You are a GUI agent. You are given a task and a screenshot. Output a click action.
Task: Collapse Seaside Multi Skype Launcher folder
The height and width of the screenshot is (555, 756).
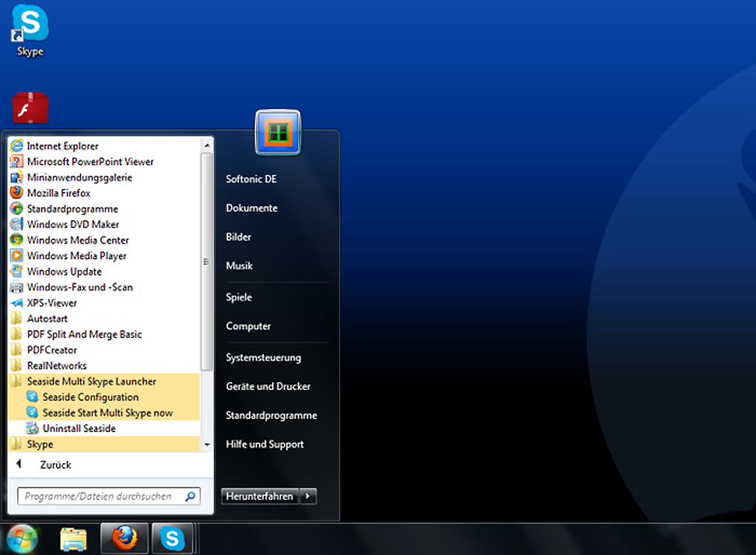pyautogui.click(x=91, y=382)
